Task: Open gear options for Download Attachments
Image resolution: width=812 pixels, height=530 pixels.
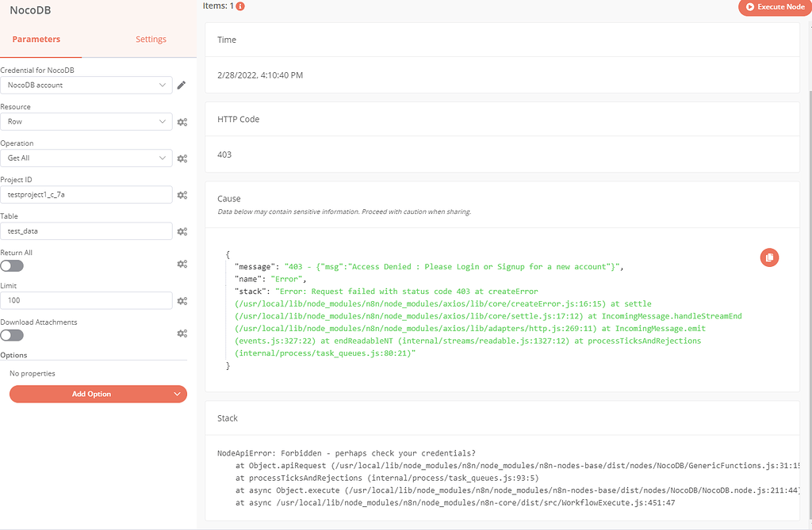Action: coord(182,334)
